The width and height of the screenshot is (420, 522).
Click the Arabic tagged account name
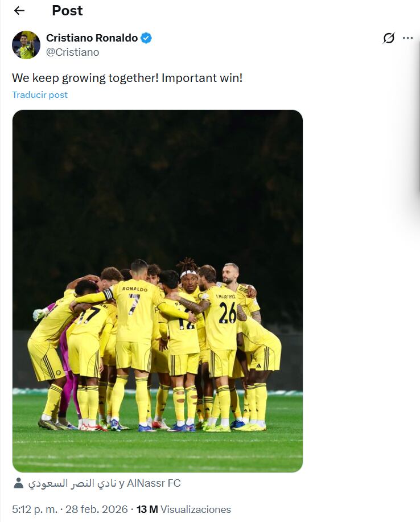[72, 483]
